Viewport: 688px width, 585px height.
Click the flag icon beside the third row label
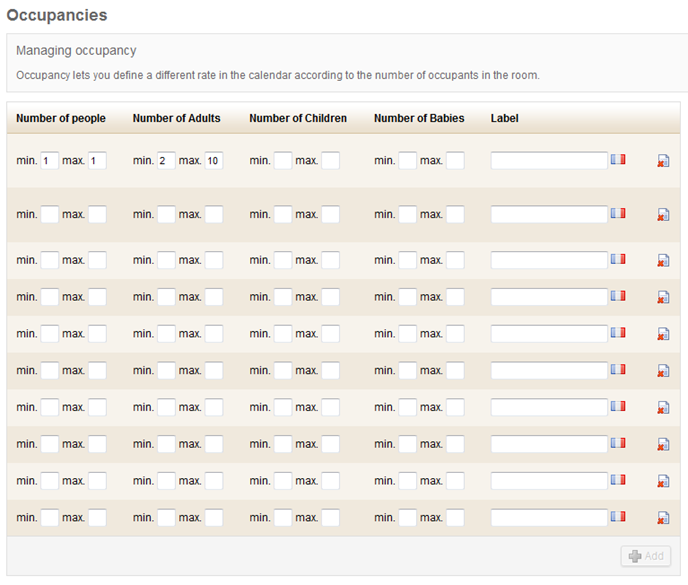tap(618, 259)
